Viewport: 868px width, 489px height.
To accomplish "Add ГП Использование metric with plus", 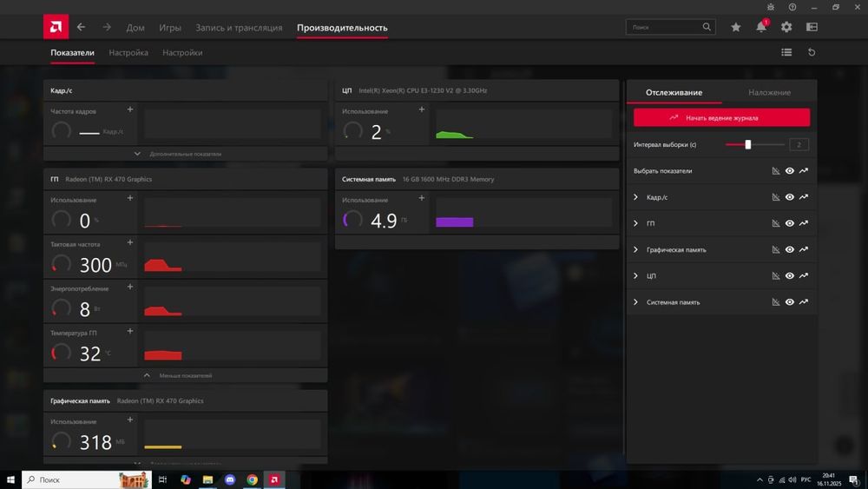I will pyautogui.click(x=130, y=198).
